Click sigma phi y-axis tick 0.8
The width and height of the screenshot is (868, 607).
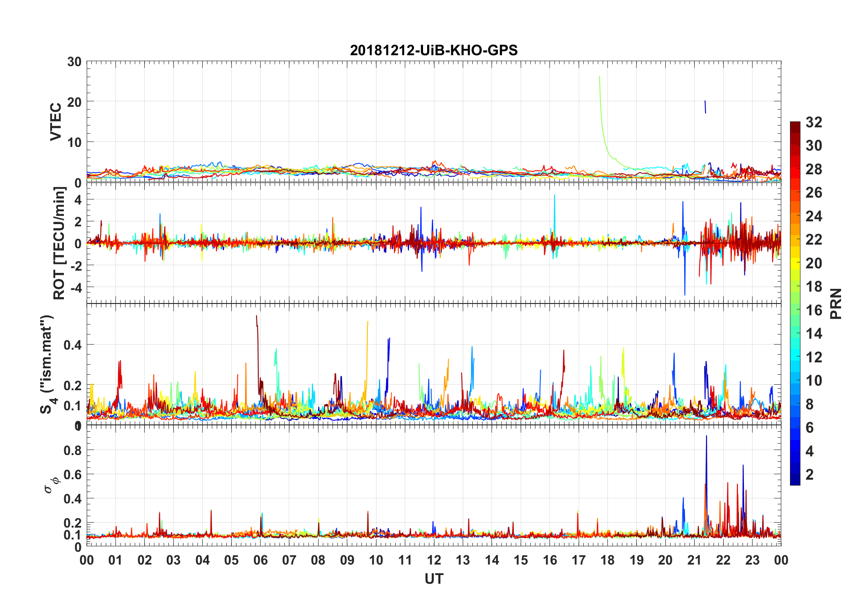pos(73,450)
